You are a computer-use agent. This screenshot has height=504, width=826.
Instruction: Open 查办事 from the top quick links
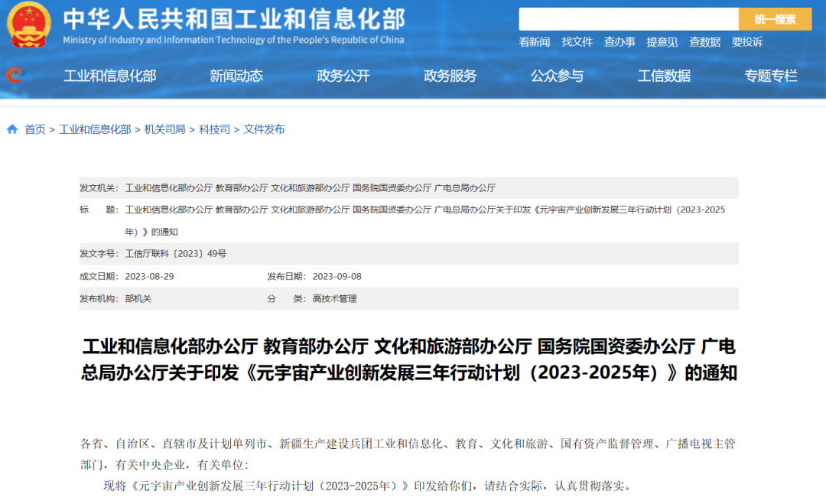click(x=620, y=42)
